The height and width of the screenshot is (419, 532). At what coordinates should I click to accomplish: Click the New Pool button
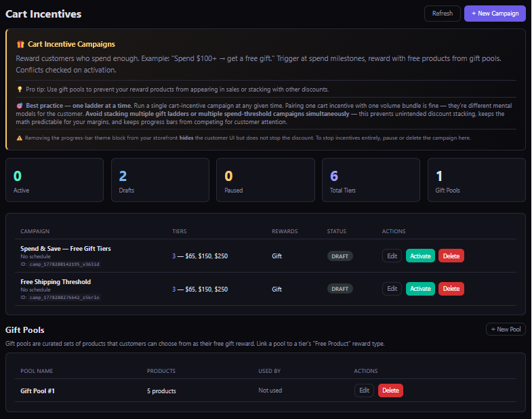[506, 330]
